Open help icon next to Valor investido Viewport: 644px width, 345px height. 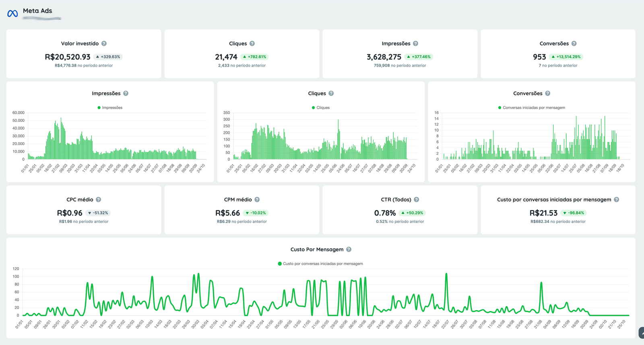pos(104,44)
